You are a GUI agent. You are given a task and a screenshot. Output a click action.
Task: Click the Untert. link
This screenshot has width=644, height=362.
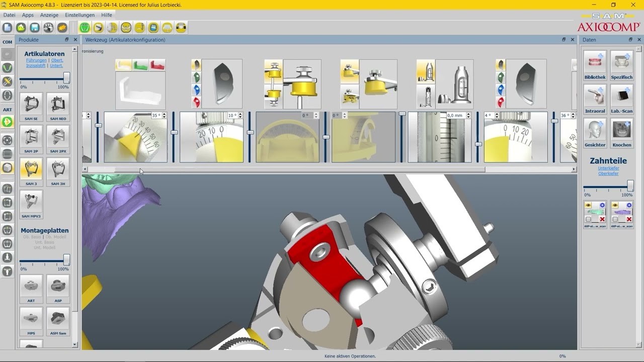[x=56, y=66]
